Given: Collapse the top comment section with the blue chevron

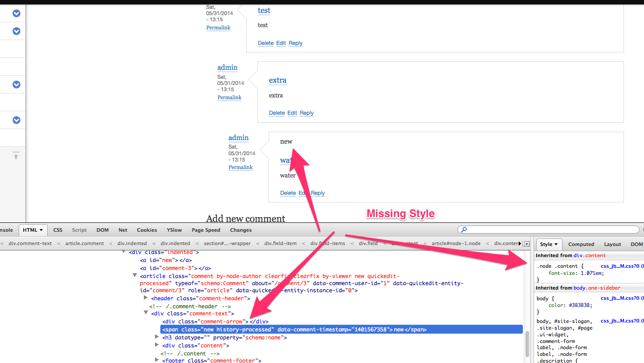Looking at the screenshot, I should coord(16,13).
